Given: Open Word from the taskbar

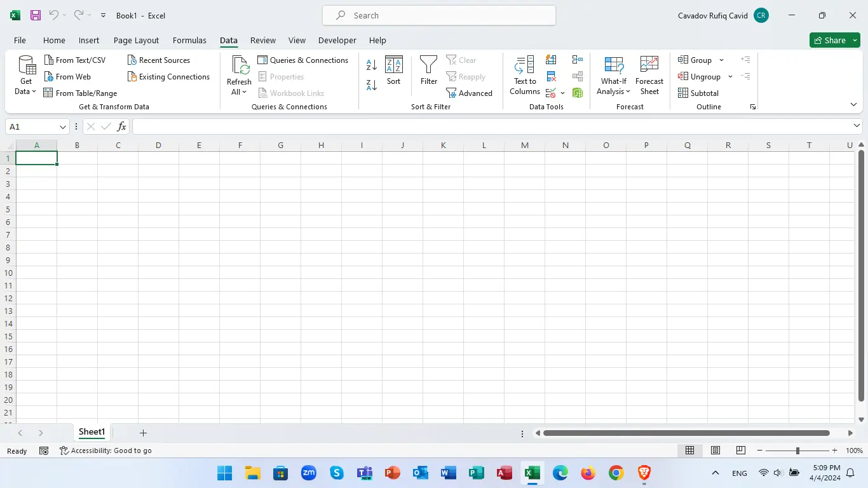Looking at the screenshot, I should [449, 473].
